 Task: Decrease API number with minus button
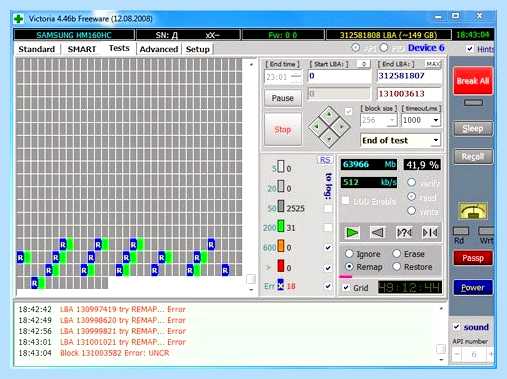[457, 354]
